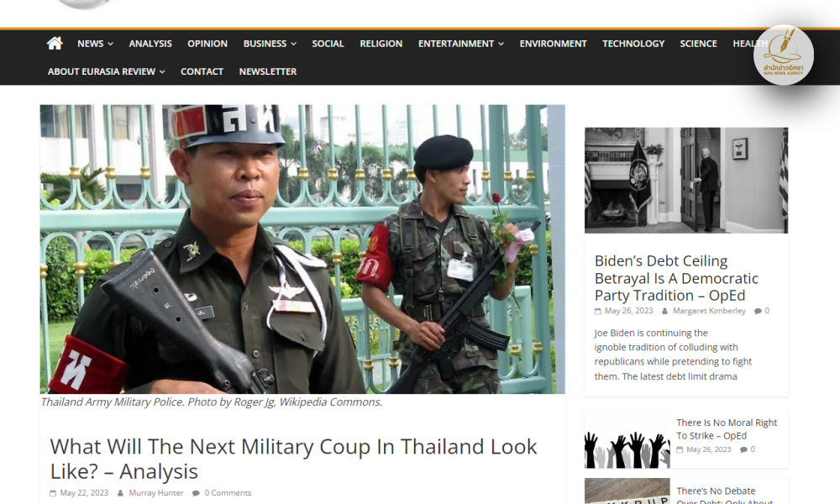The height and width of the screenshot is (504, 840).
Task: Click the Biden White House thumbnail image
Action: click(686, 180)
